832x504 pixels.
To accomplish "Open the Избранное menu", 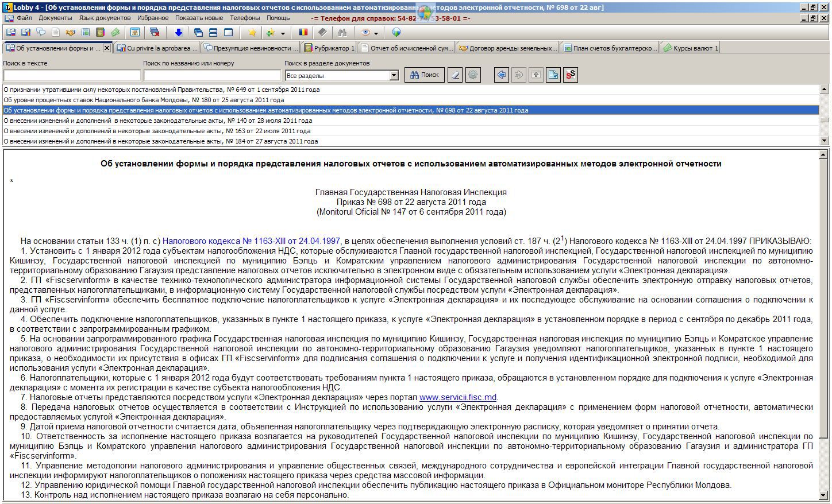I will (153, 18).
